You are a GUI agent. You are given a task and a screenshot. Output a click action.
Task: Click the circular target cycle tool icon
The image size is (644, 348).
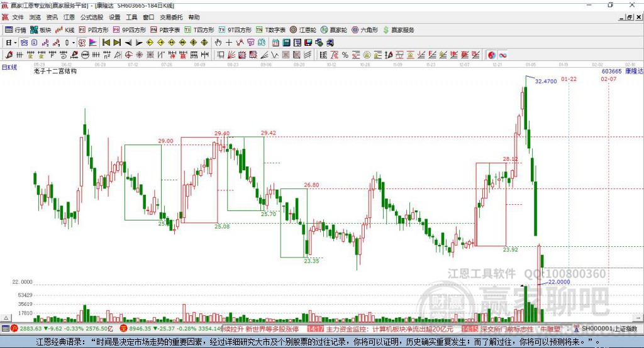tap(128, 55)
